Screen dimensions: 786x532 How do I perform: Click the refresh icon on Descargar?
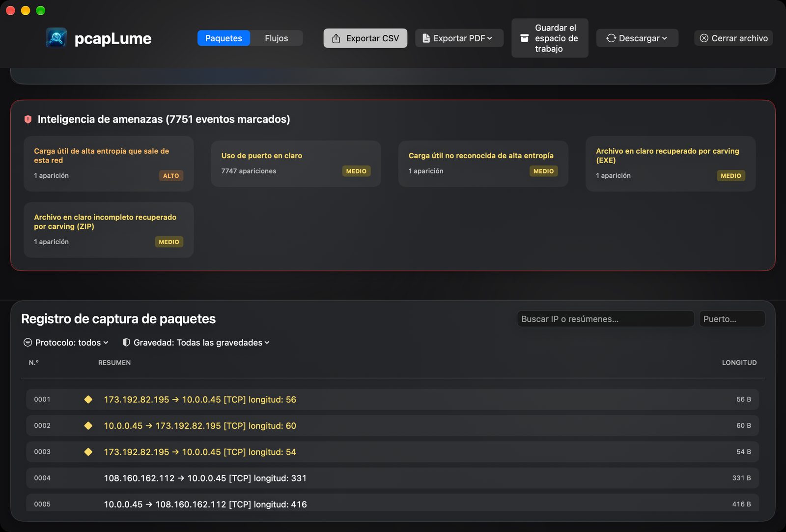[611, 38]
